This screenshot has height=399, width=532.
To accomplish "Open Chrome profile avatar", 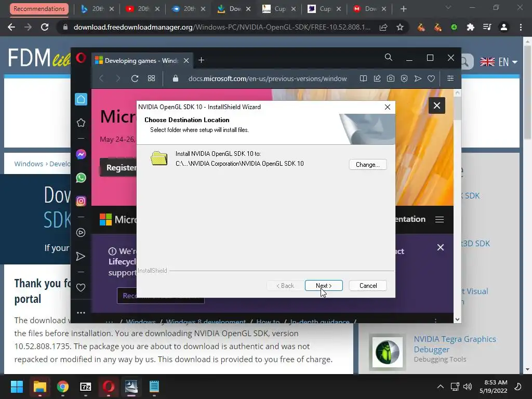I will click(504, 27).
